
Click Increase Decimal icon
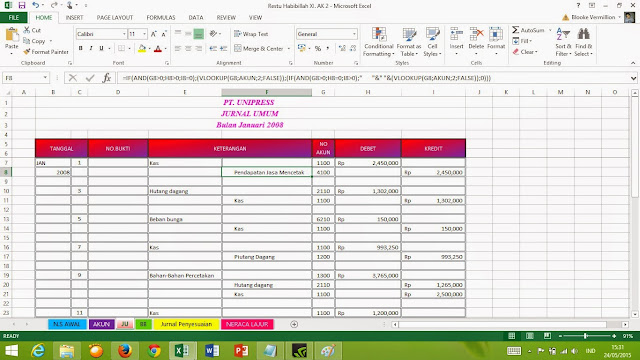[342, 49]
